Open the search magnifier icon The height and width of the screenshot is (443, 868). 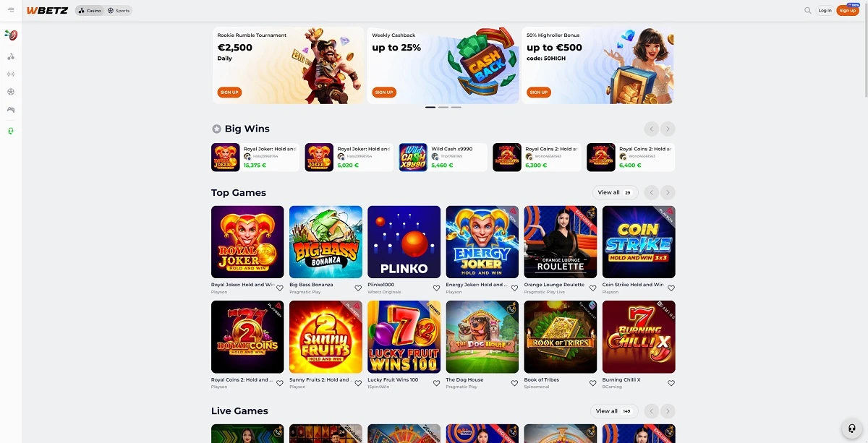[808, 10]
